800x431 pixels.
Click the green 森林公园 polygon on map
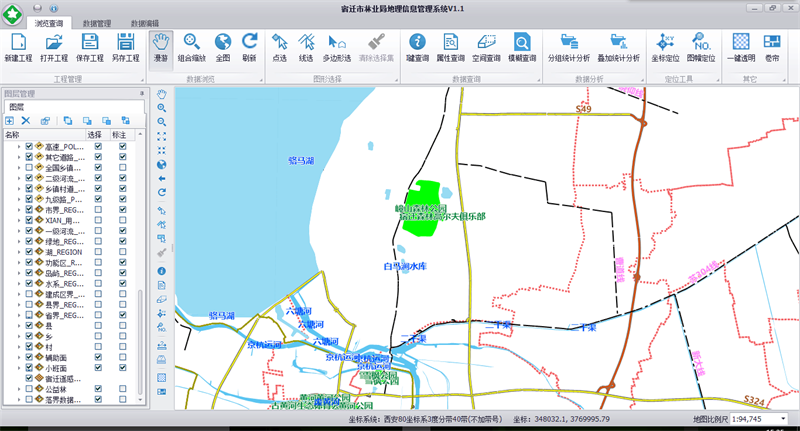pyautogui.click(x=422, y=209)
